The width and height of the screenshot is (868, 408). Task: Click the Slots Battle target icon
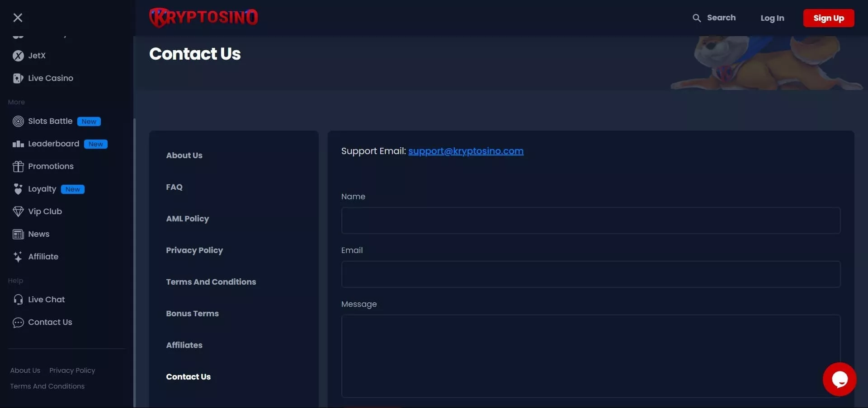(18, 121)
